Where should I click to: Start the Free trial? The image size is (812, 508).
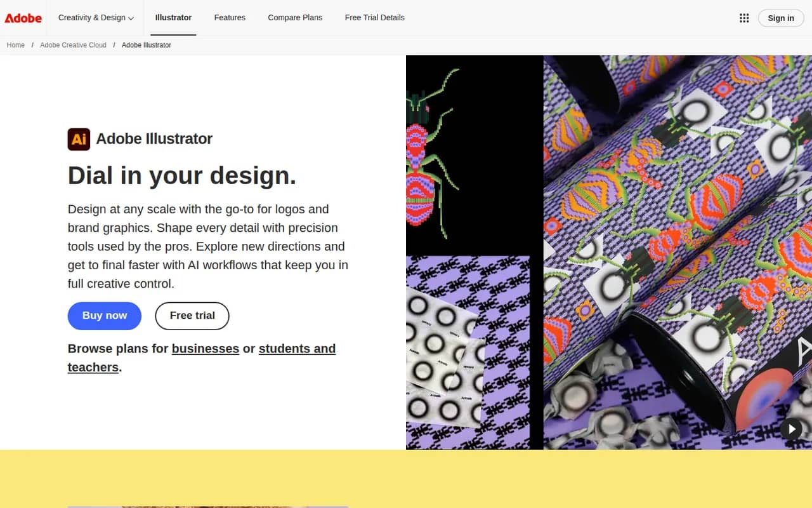[x=192, y=316]
